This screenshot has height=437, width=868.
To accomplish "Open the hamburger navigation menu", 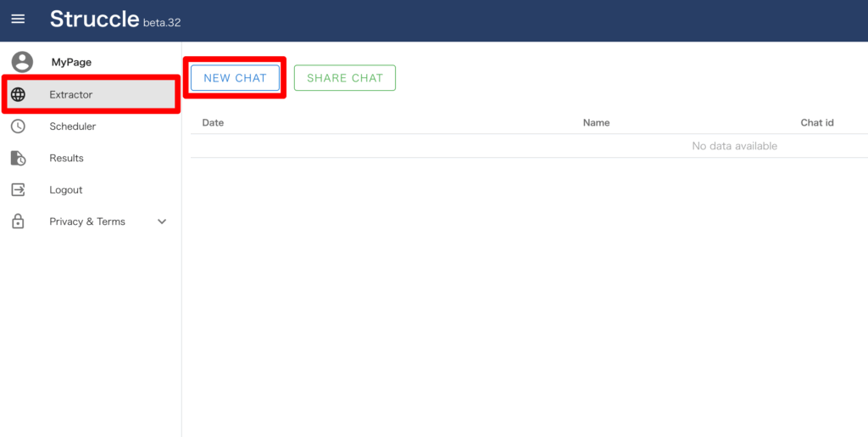I will (18, 20).
